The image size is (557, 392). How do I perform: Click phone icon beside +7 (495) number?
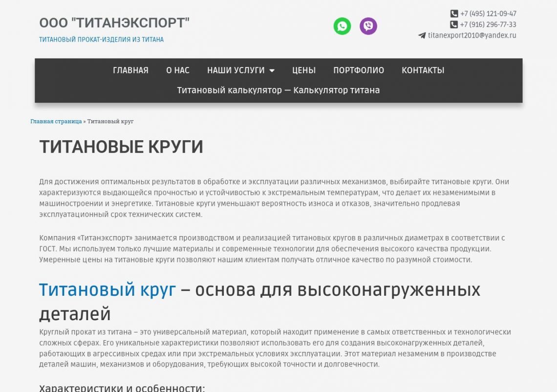coord(454,14)
